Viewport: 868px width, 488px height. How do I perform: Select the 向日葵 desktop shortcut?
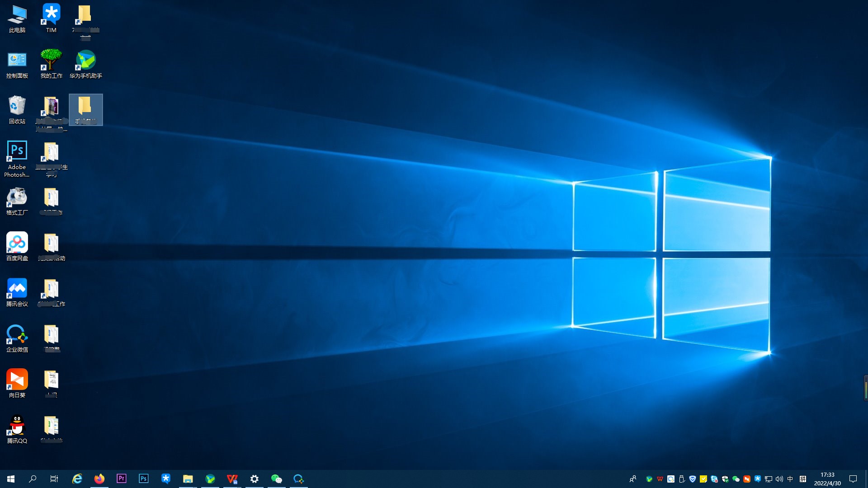pyautogui.click(x=17, y=384)
